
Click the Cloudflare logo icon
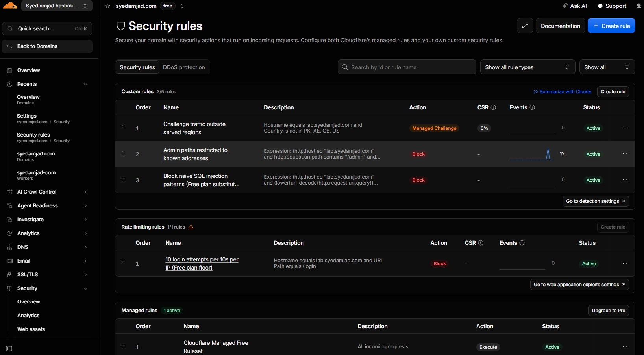tap(10, 6)
